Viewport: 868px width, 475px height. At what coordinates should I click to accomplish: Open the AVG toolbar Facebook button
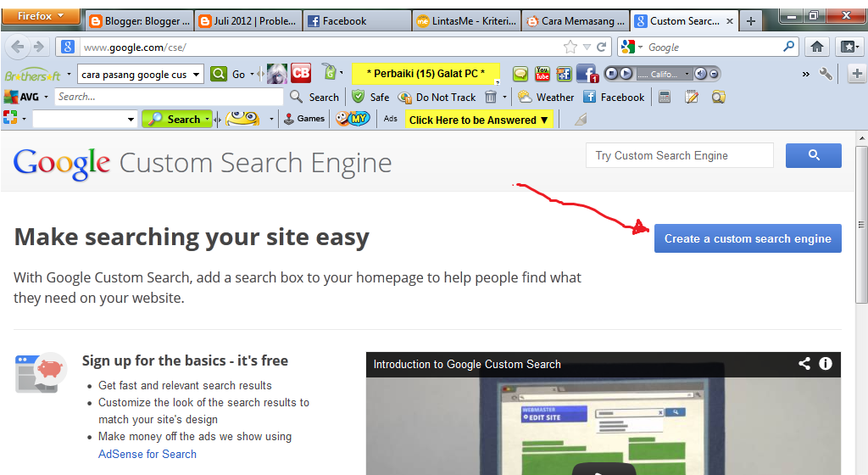click(615, 97)
